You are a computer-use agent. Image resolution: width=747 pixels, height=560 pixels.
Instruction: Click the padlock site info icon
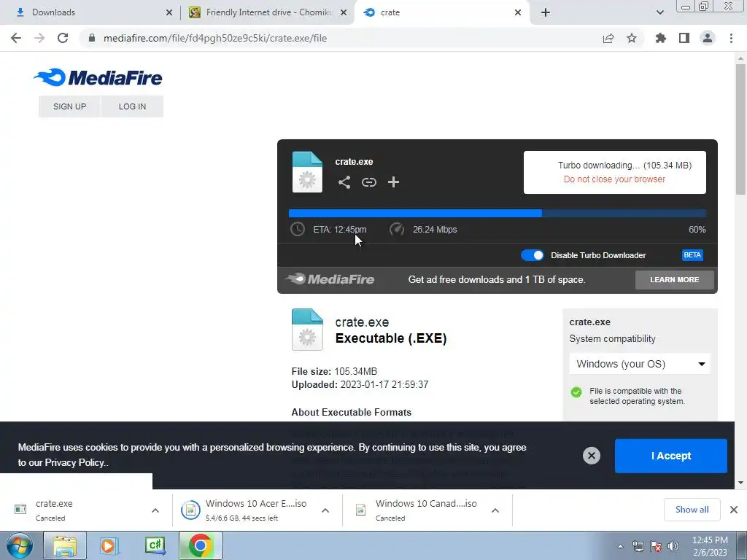(92, 38)
